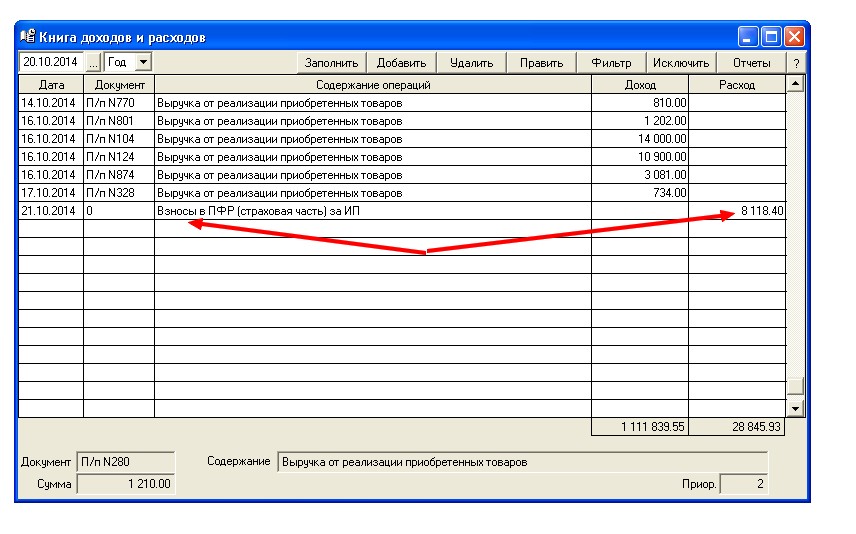Select the row with document П/п N770

click(x=402, y=103)
